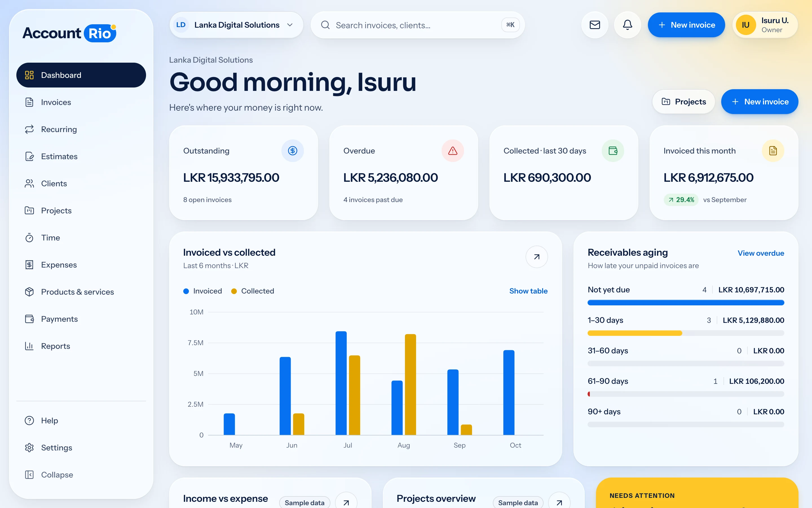Screen dimensions: 812x508
Task: Open Settings in the sidebar
Action: (x=81, y=448)
